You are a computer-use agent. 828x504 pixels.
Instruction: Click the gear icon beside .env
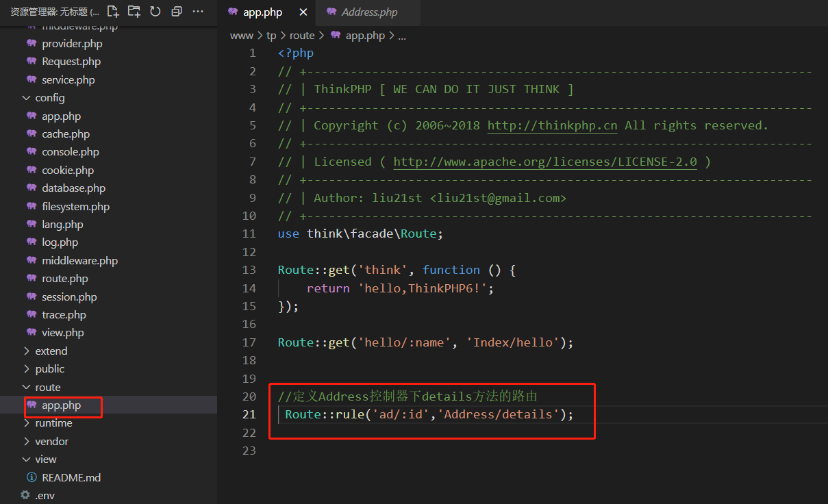25,495
